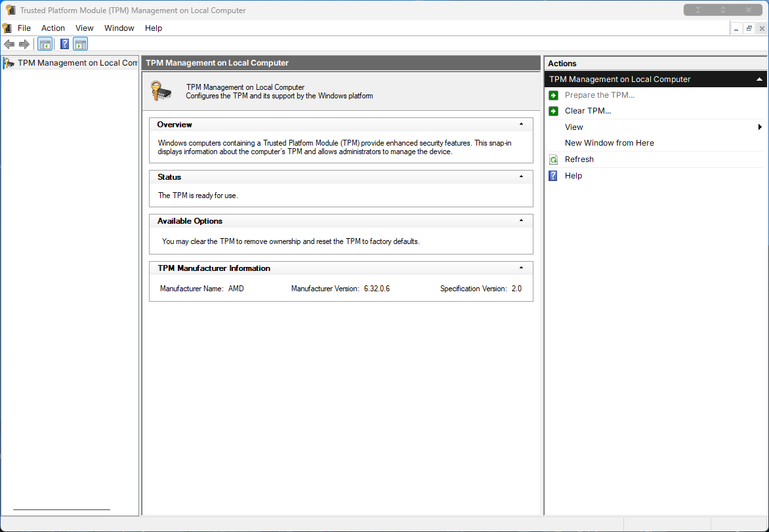
Task: Click the TPM Manufacturer Information heading
Action: 214,268
